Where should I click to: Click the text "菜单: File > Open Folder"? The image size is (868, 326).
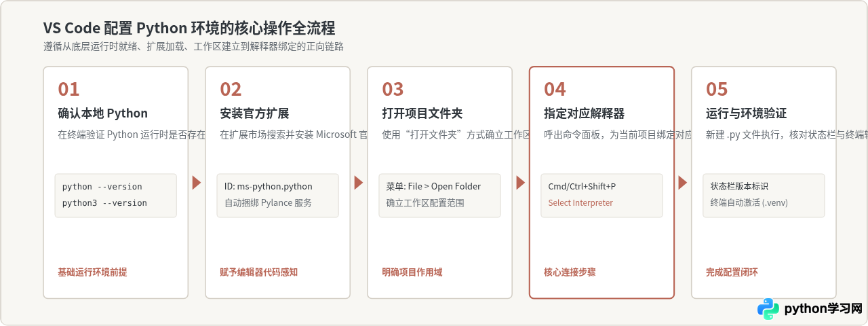(x=433, y=187)
